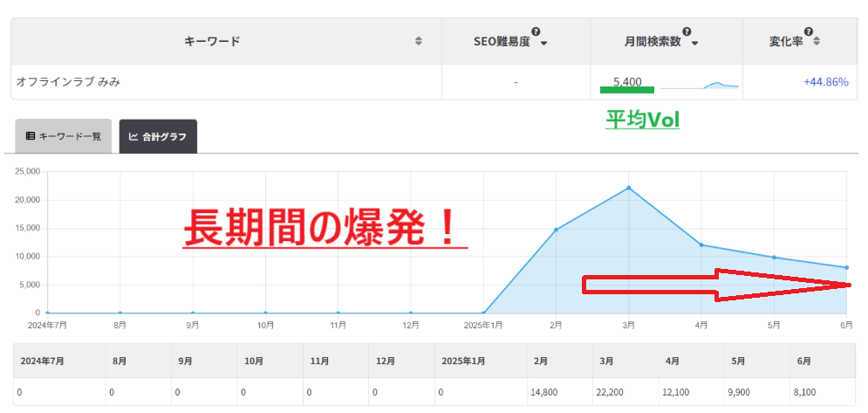Toggle sort order on 変化率 column arrows
Image resolution: width=868 pixels, height=413 pixels.
[816, 41]
